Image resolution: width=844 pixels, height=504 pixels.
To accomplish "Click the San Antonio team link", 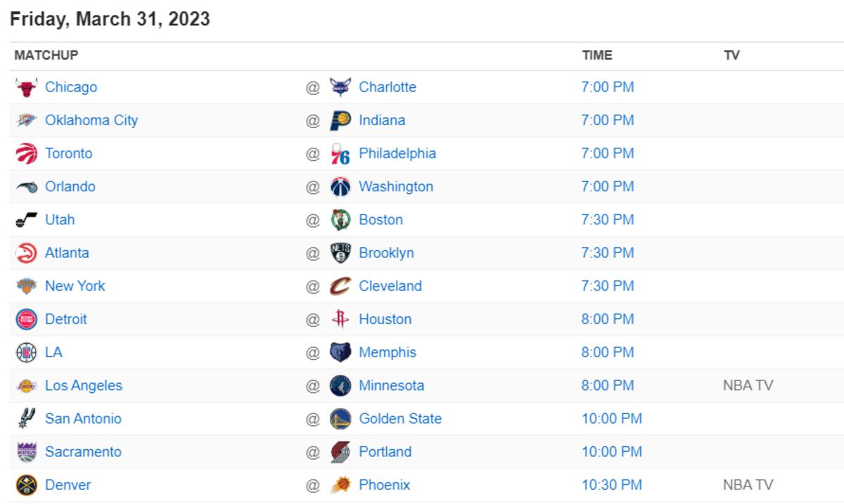I will 83,418.
